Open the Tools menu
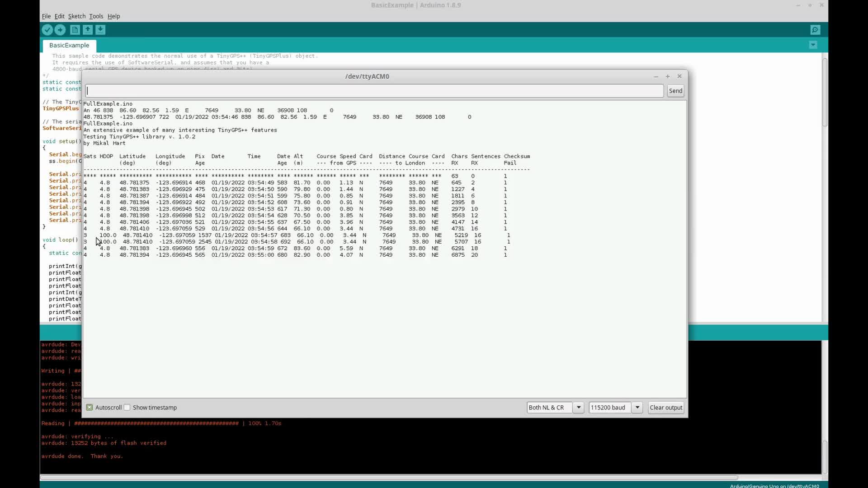Image resolution: width=868 pixels, height=488 pixels. click(x=96, y=16)
